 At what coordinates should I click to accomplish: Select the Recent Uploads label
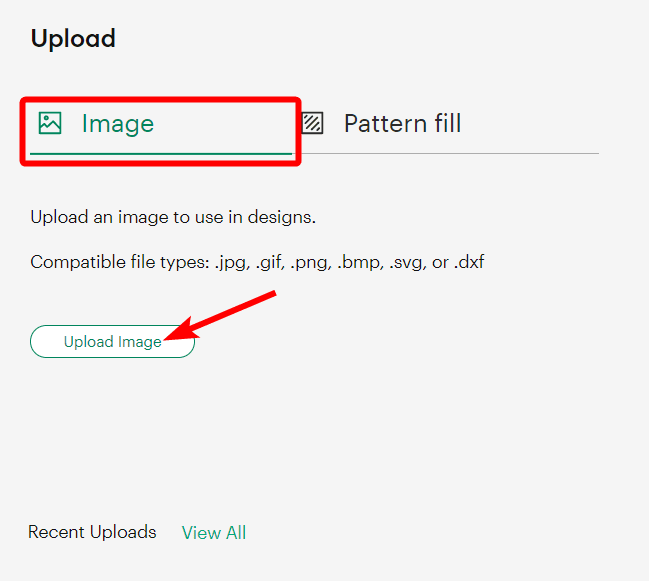pos(92,532)
